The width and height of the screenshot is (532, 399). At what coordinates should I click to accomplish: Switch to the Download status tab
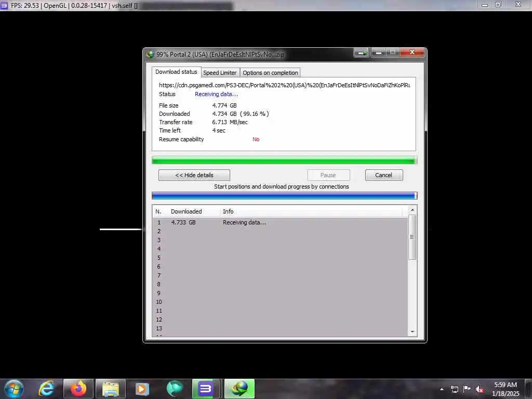coord(176,72)
